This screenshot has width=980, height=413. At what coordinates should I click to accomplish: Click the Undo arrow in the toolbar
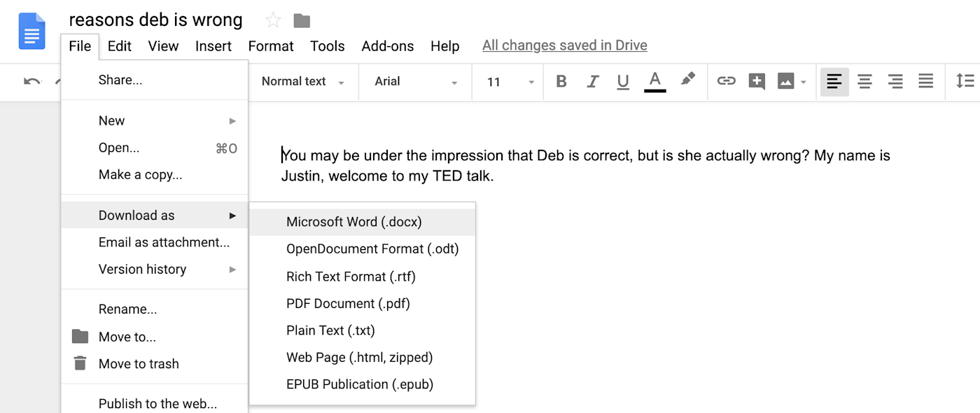(32, 81)
